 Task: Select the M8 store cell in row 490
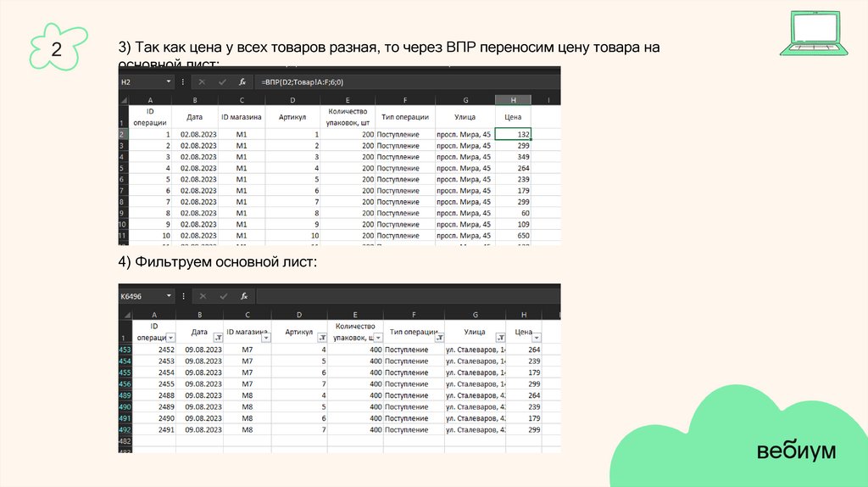(248, 406)
